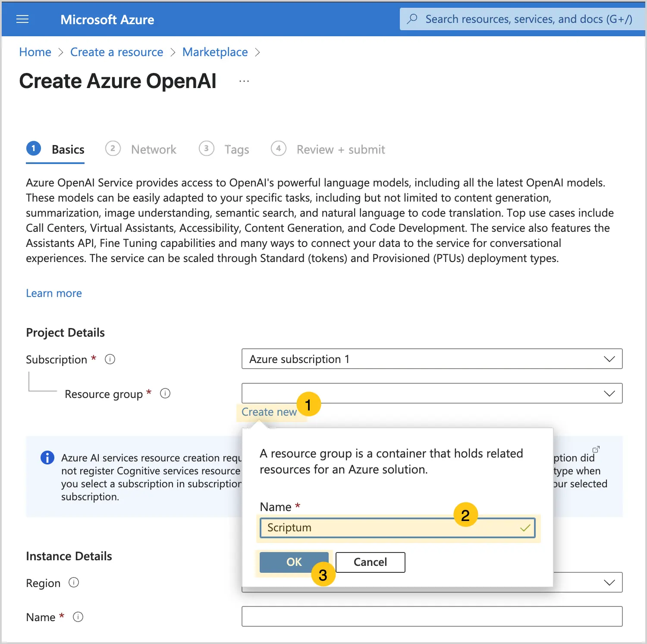Image resolution: width=647 pixels, height=644 pixels.
Task: Show Resource group info tooltip icon
Action: pyautogui.click(x=165, y=394)
